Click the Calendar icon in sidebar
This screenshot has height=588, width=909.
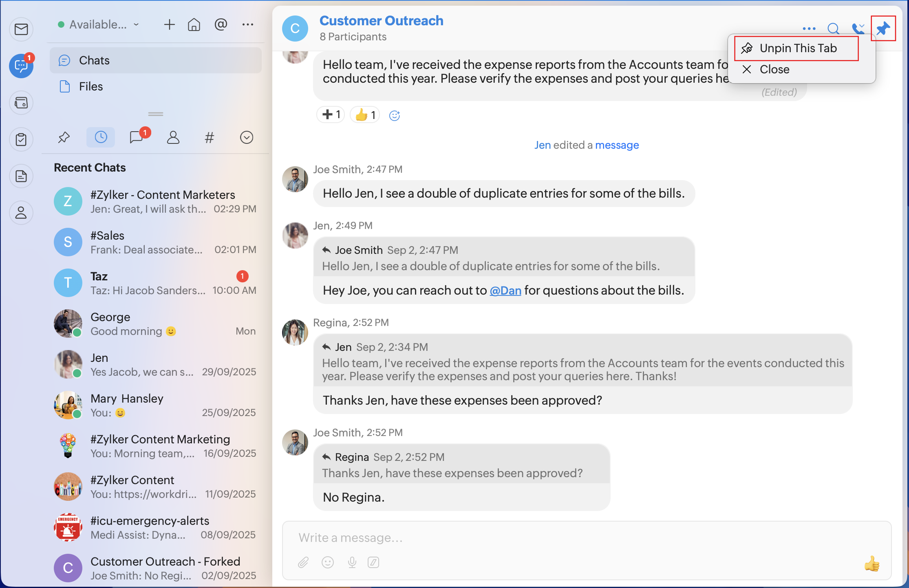pyautogui.click(x=21, y=103)
